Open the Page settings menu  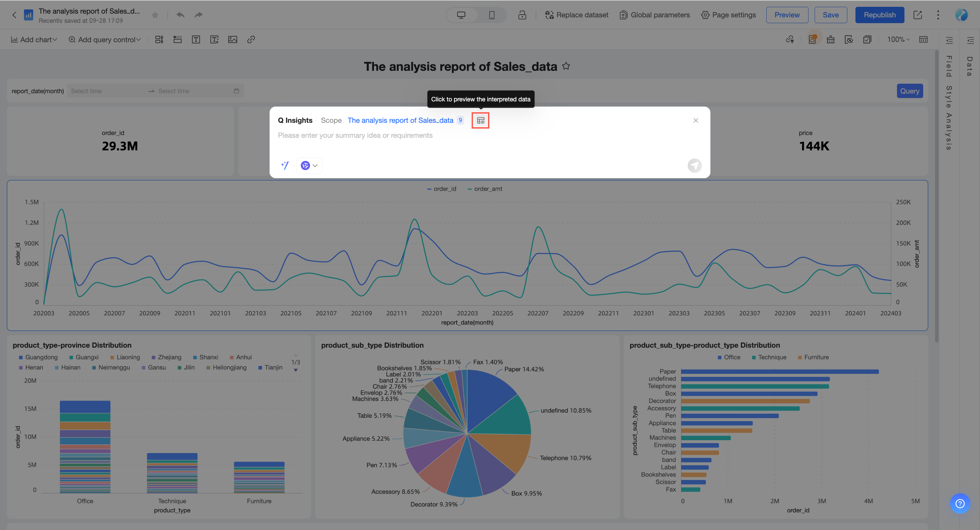pos(728,15)
